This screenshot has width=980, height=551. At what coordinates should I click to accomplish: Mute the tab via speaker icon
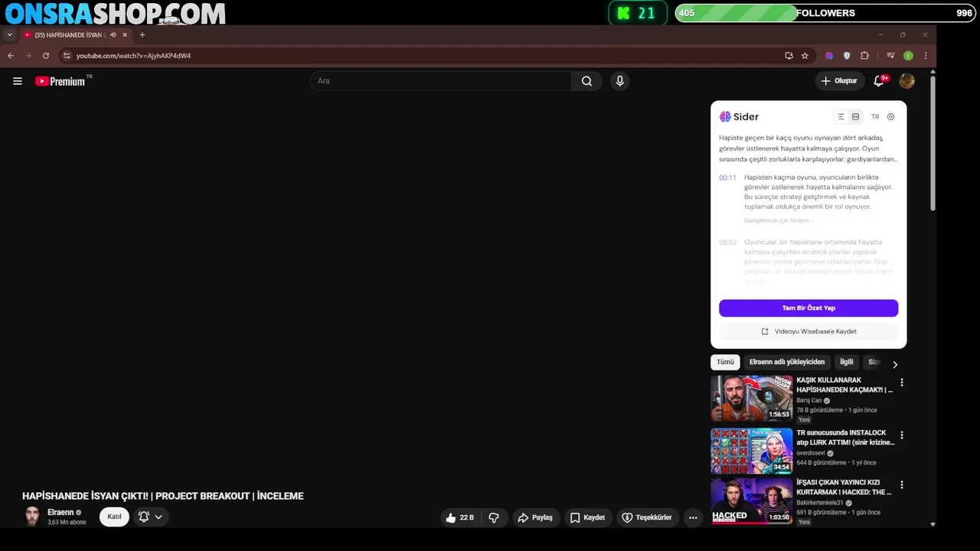113,34
